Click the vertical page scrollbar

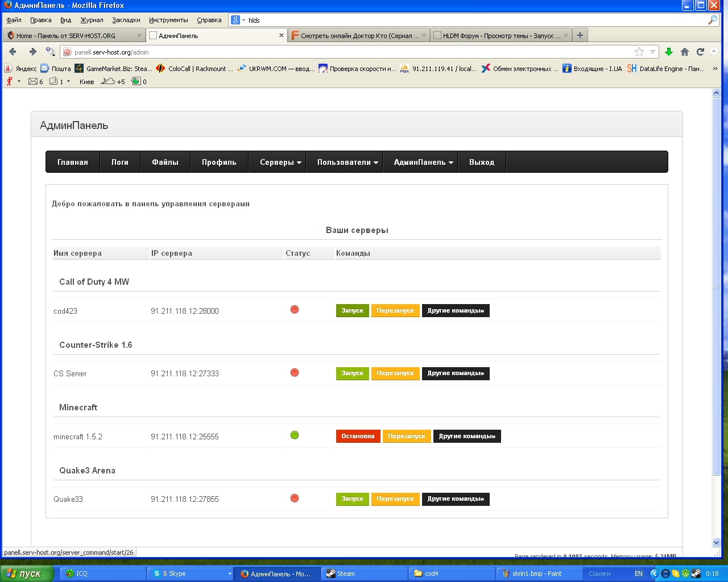point(716,284)
